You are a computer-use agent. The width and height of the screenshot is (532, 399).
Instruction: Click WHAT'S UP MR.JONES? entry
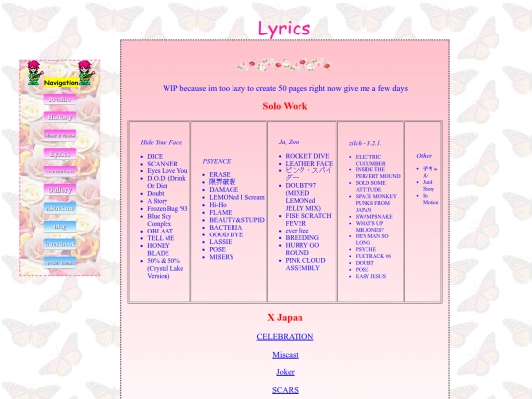[x=369, y=226]
